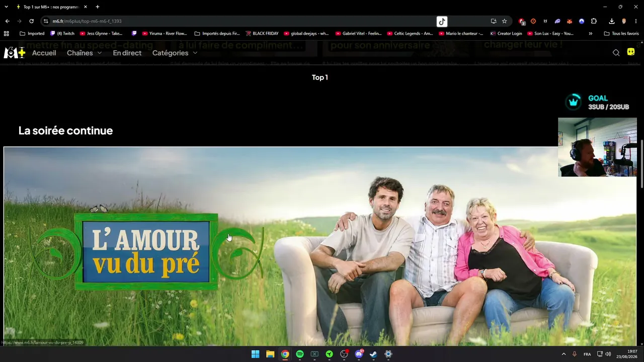Open En direct live page
This screenshot has width=644, height=362.
tap(127, 53)
